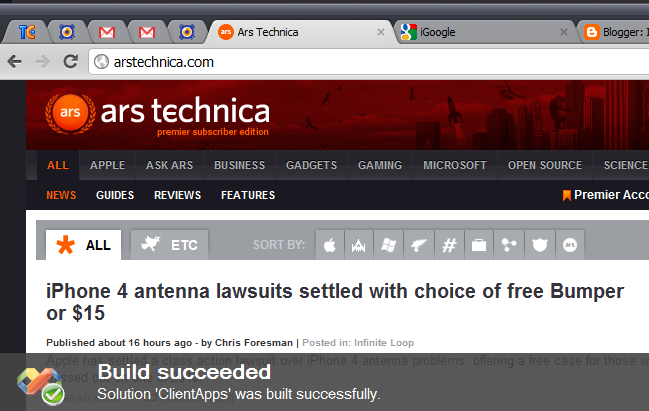Switch to the second Gmail pinned tab
Screen dimensions: 649x411
[147, 32]
